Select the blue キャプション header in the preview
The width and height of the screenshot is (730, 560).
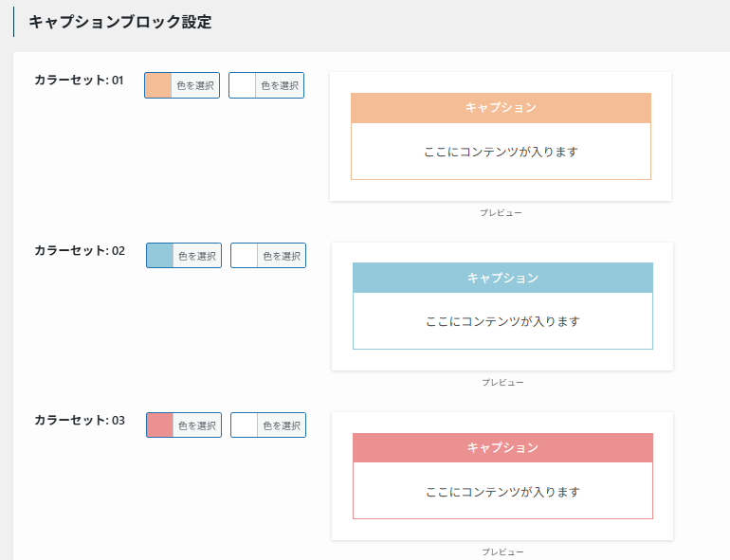pos(502,278)
